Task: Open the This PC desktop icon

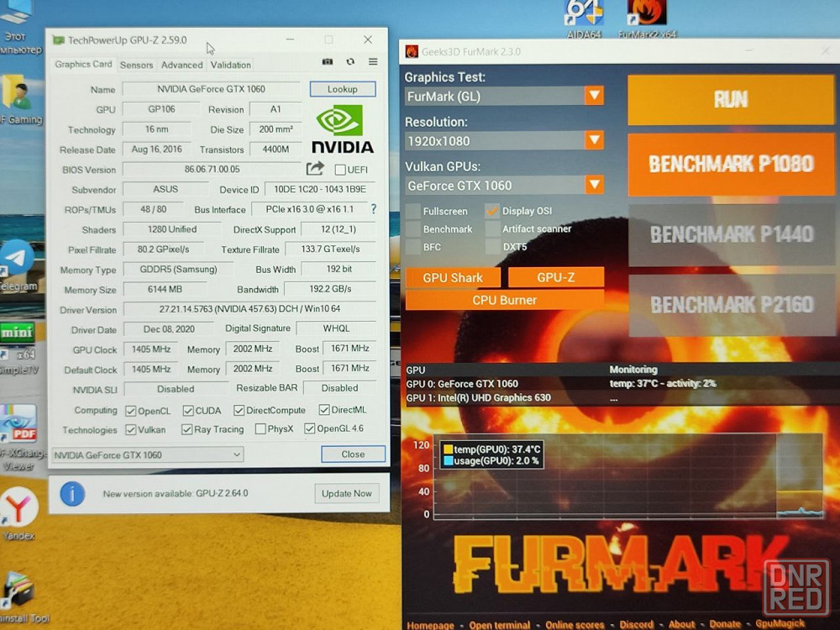Action: pyautogui.click(x=18, y=27)
